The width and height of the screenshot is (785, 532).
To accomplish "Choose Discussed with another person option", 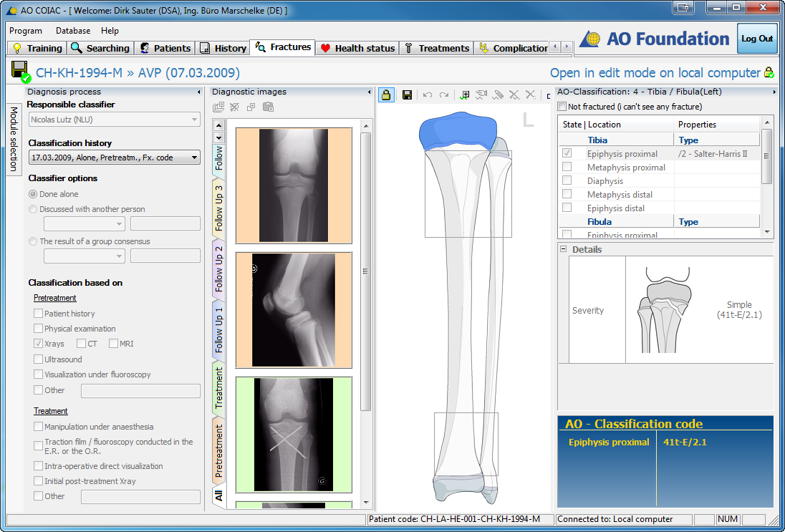I will point(33,209).
